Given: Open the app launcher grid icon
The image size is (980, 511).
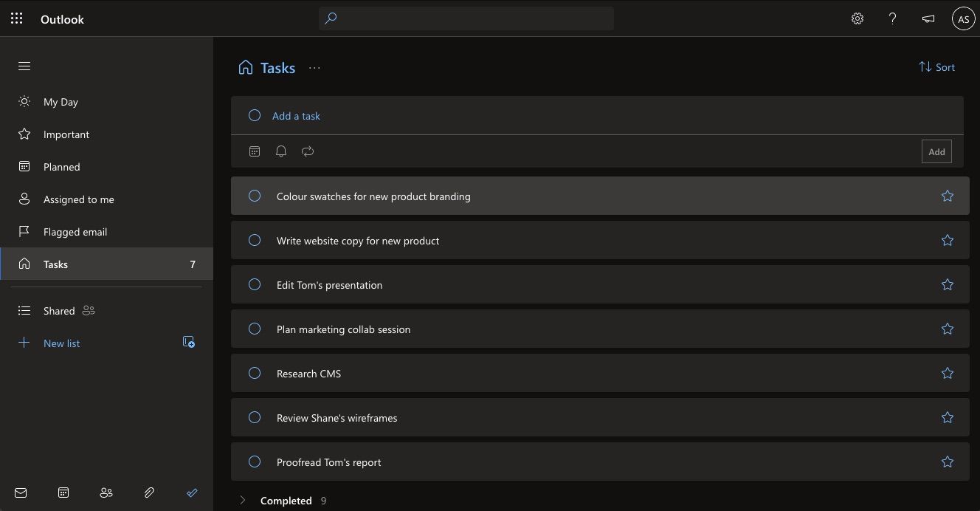Looking at the screenshot, I should 16,19.
